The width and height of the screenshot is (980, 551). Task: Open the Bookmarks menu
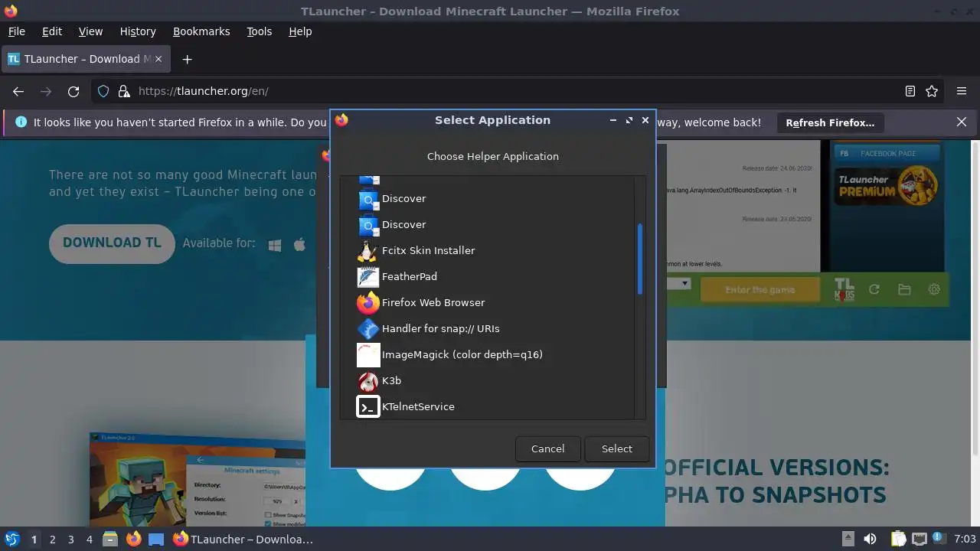pos(201,31)
